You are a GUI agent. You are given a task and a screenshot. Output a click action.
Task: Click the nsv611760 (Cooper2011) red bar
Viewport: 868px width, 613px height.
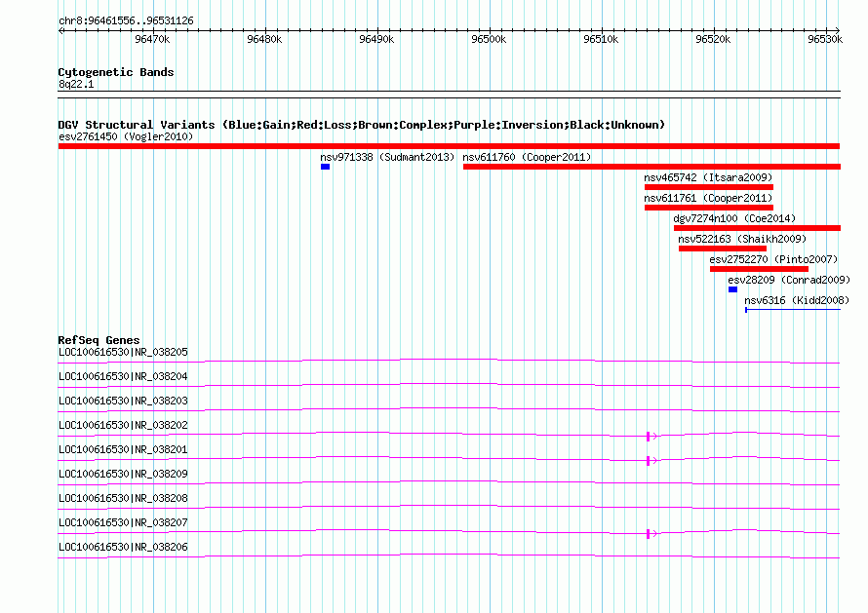pos(651,167)
